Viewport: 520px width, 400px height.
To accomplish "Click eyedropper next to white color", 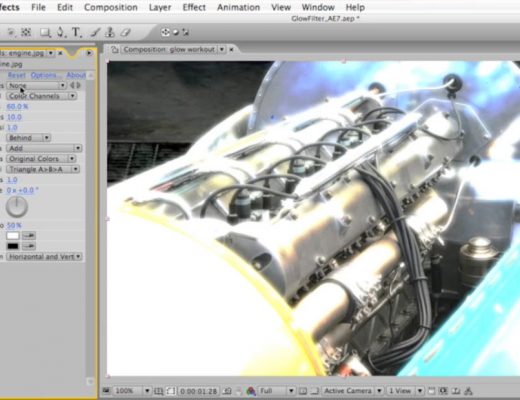I will (x=29, y=236).
